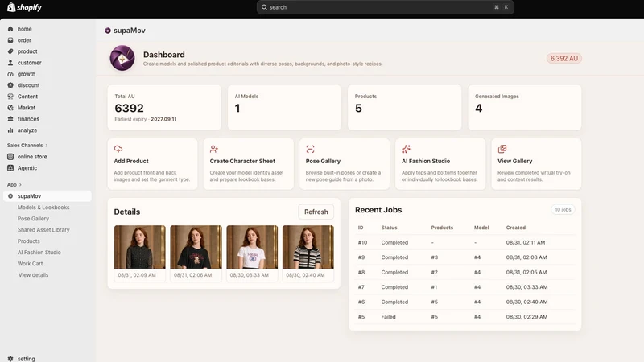
Task: Expand the App section chevron
Action: [20, 185]
